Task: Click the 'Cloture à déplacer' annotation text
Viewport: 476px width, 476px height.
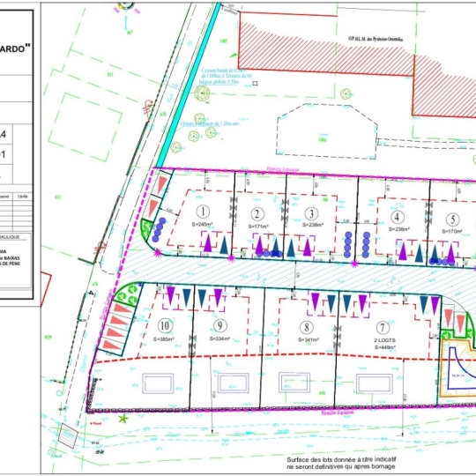Action: pos(210,123)
